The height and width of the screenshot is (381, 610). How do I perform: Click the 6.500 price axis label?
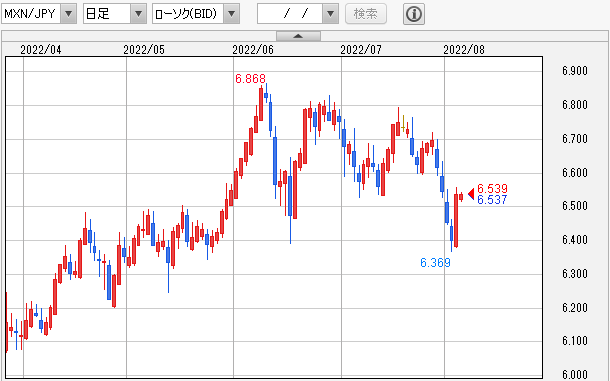[575, 206]
